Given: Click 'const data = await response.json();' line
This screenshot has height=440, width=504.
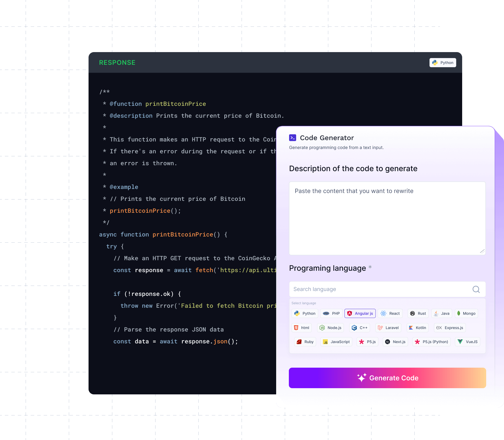Looking at the screenshot, I should click(176, 341).
